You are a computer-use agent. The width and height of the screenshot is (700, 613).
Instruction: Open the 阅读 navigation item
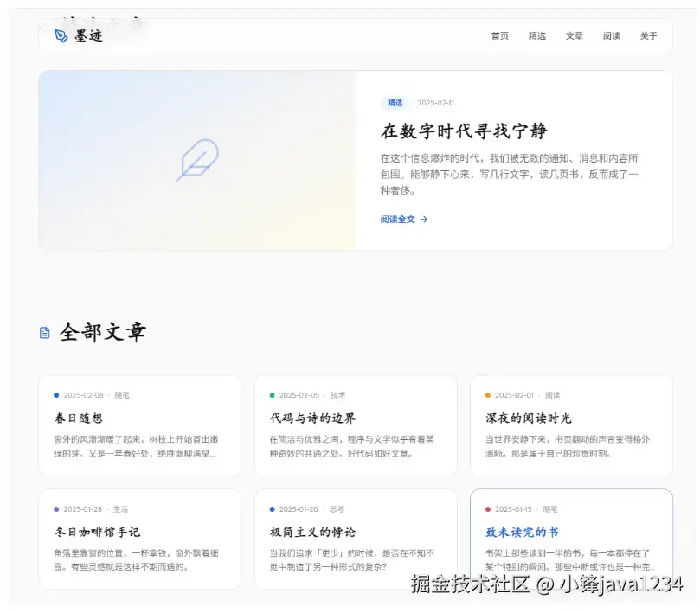(611, 35)
